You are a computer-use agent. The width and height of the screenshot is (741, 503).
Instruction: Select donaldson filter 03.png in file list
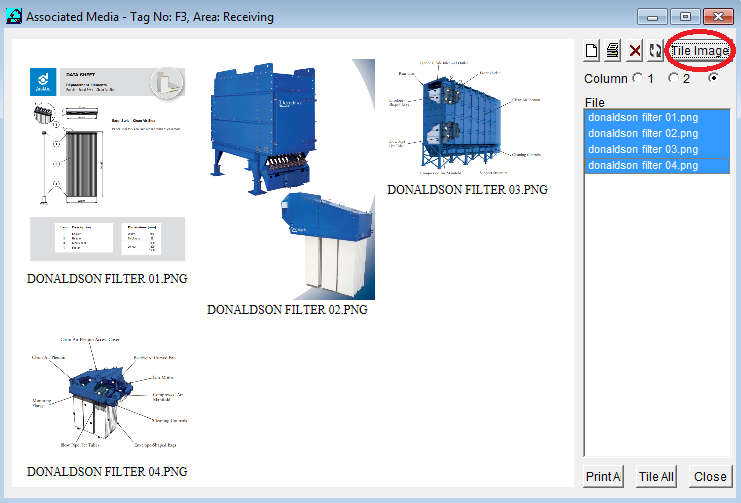tap(657, 149)
